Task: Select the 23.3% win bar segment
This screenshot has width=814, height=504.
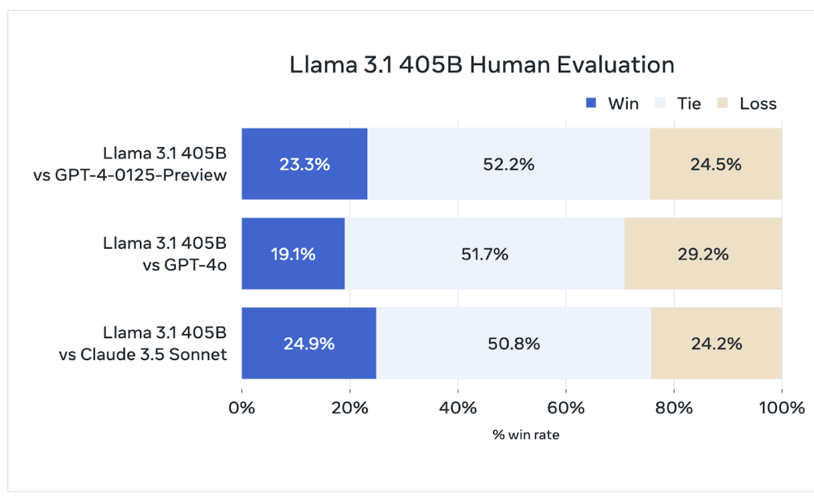Action: [305, 164]
